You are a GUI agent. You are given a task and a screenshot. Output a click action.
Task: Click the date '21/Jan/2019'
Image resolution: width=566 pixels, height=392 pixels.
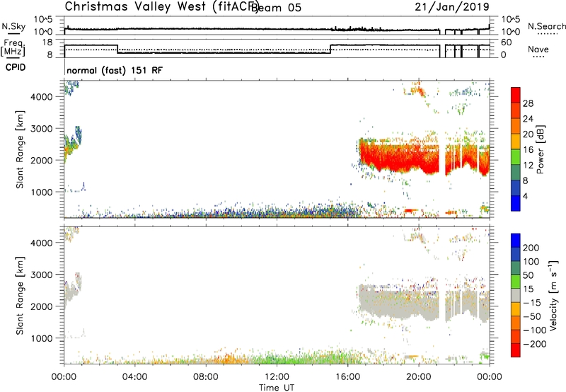452,6
